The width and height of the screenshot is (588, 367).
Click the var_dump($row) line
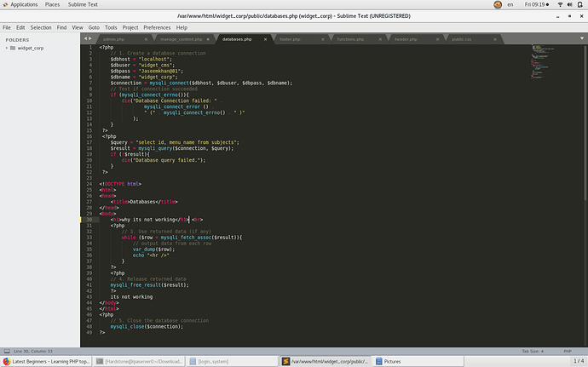[x=153, y=249]
